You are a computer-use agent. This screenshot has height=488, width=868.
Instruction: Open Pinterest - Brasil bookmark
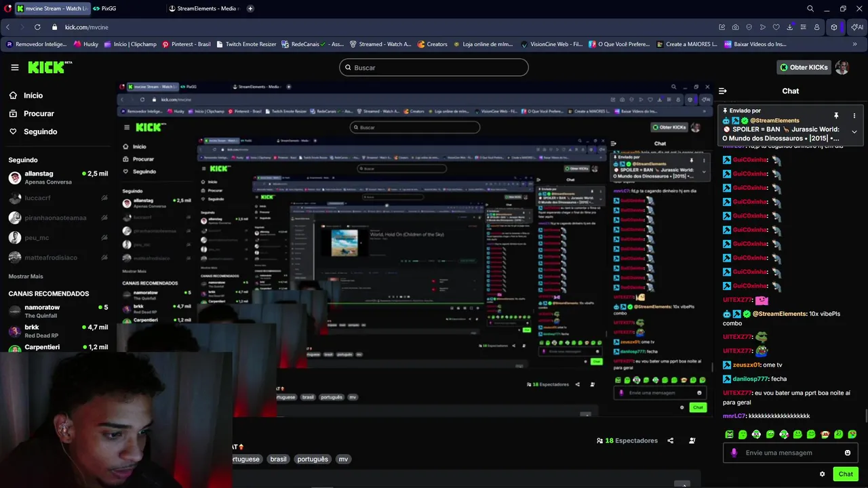(x=186, y=44)
